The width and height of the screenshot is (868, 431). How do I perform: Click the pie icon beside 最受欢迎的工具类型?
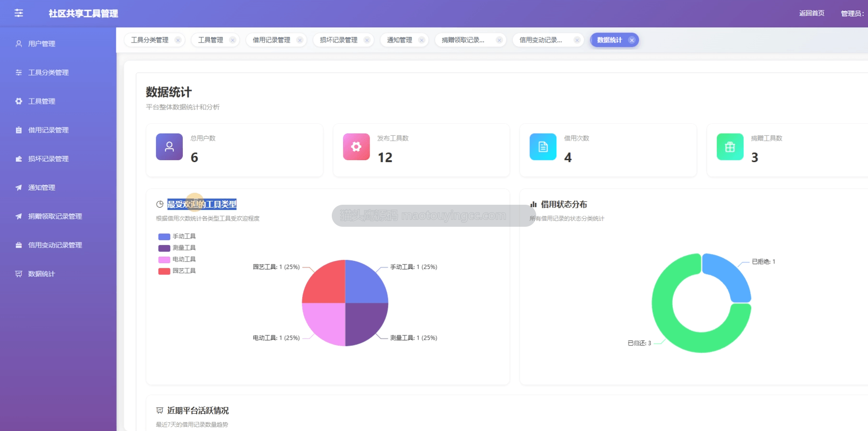(160, 204)
